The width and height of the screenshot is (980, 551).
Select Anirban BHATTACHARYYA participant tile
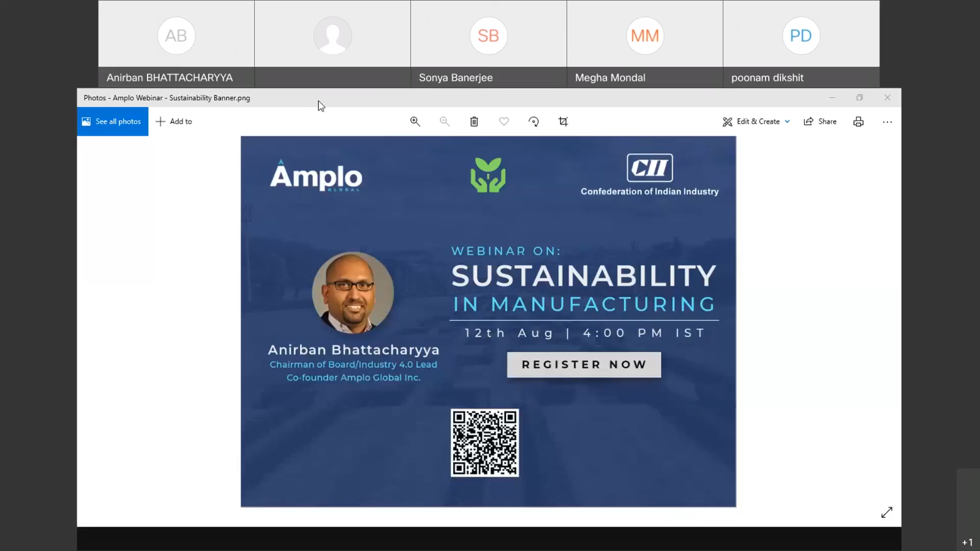[176, 44]
